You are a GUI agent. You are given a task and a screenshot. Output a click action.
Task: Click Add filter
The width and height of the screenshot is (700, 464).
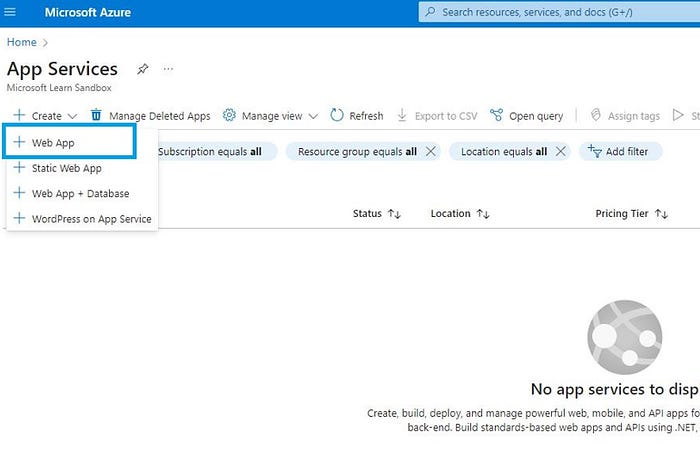point(621,152)
